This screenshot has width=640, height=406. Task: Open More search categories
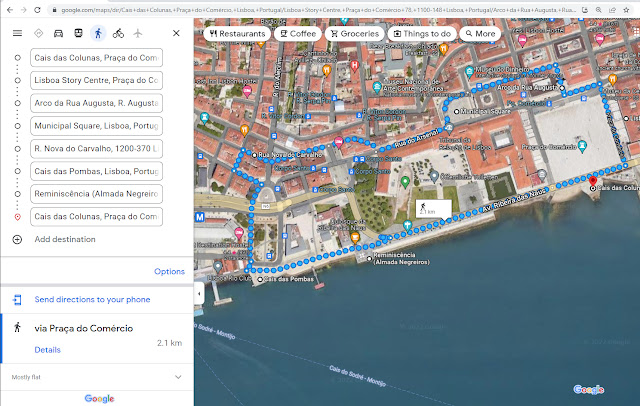coord(480,33)
